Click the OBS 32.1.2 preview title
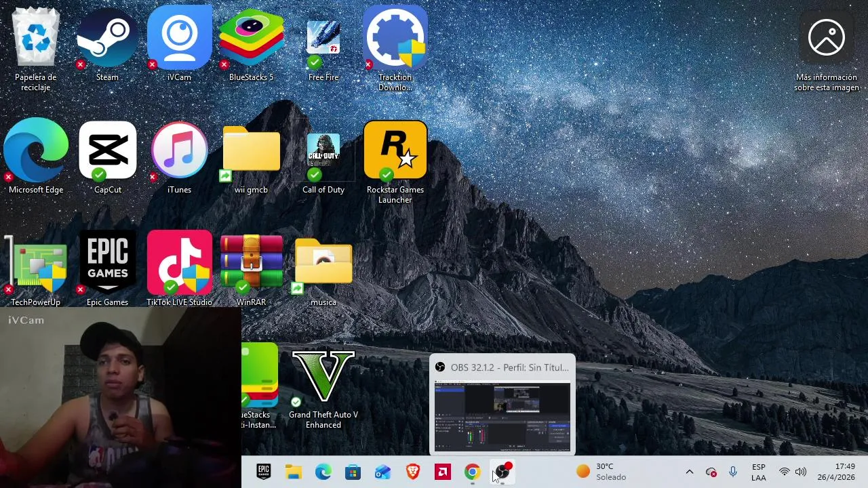 point(510,367)
